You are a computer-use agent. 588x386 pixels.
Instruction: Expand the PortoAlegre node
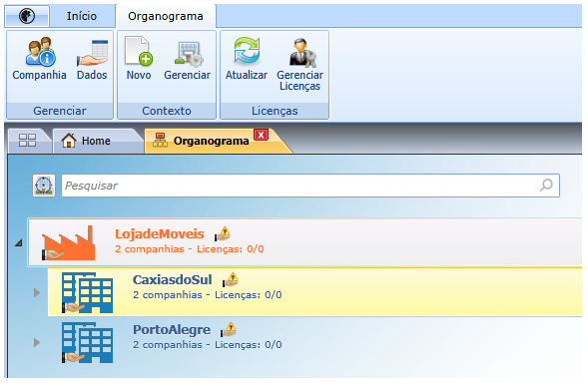(x=36, y=342)
